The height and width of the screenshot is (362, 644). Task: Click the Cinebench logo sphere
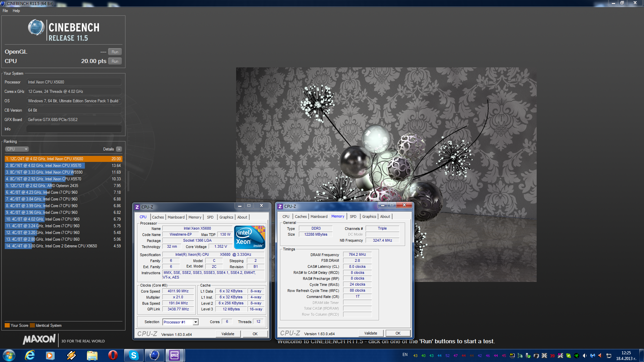coord(36,27)
